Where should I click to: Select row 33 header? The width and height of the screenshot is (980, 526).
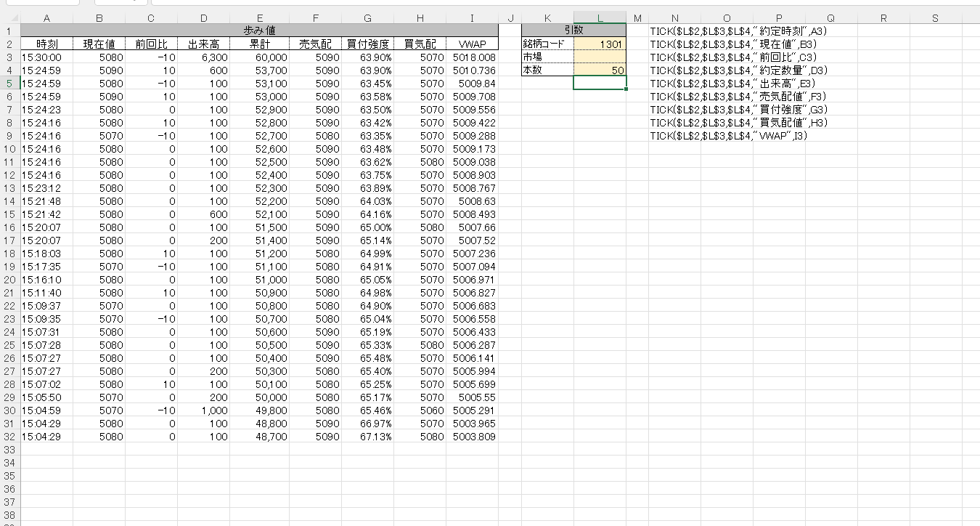point(9,450)
